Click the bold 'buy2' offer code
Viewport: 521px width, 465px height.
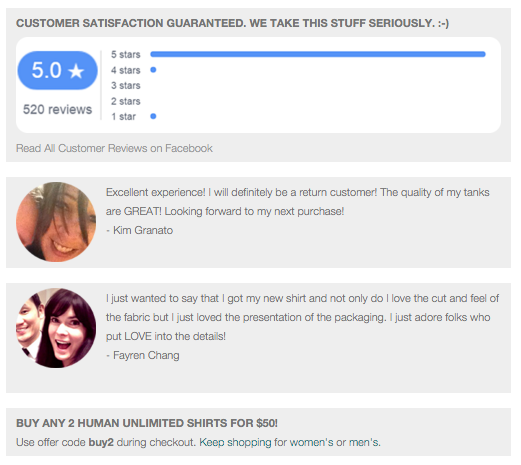tap(101, 442)
